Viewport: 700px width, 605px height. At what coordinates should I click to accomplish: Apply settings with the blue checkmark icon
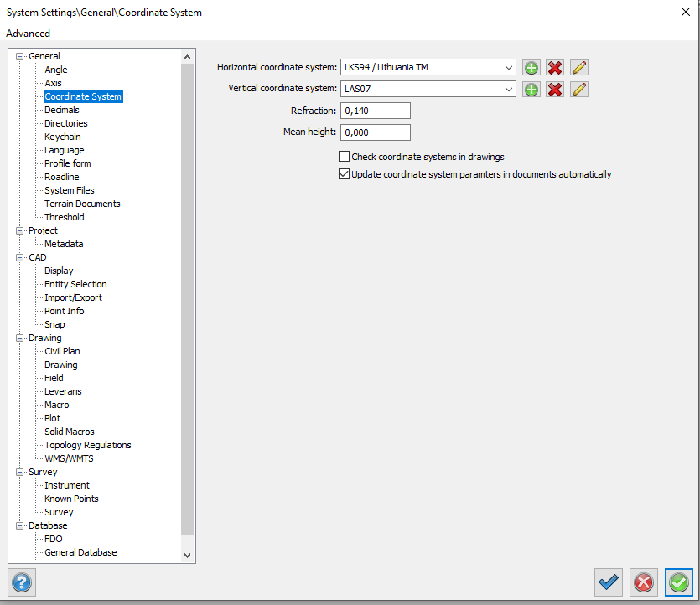click(x=609, y=582)
